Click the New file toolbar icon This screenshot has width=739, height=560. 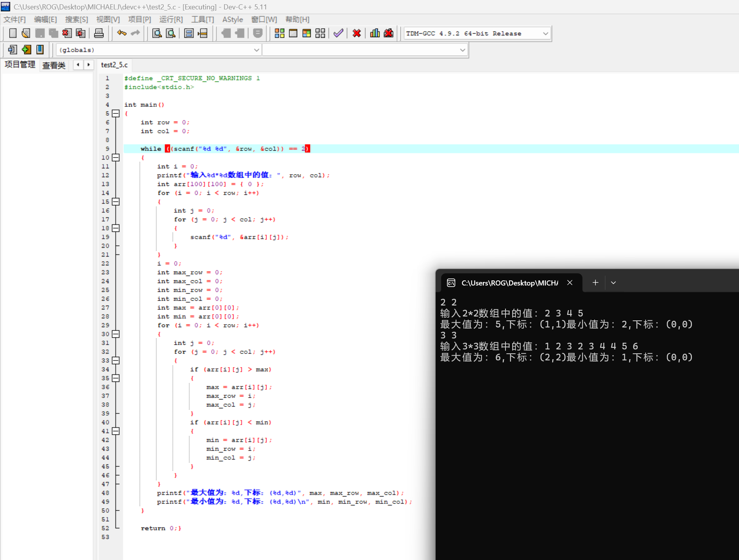tap(13, 33)
